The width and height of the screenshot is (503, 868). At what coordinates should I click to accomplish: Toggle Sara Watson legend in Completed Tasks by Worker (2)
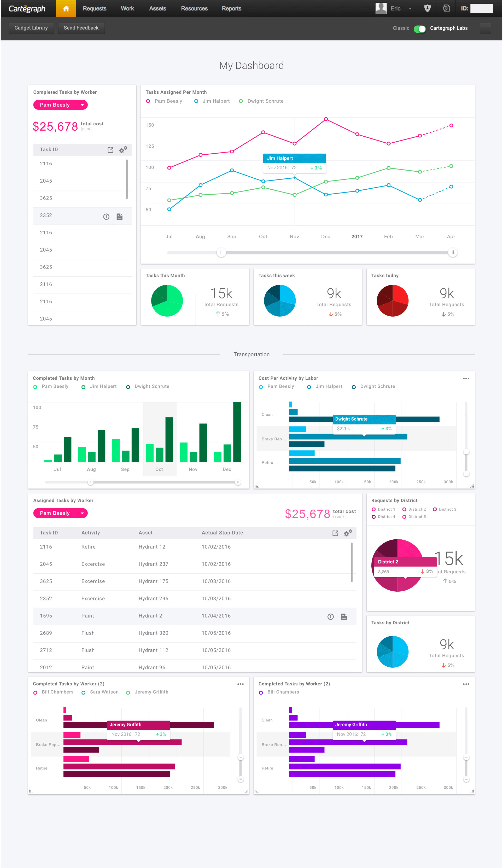pyautogui.click(x=100, y=692)
